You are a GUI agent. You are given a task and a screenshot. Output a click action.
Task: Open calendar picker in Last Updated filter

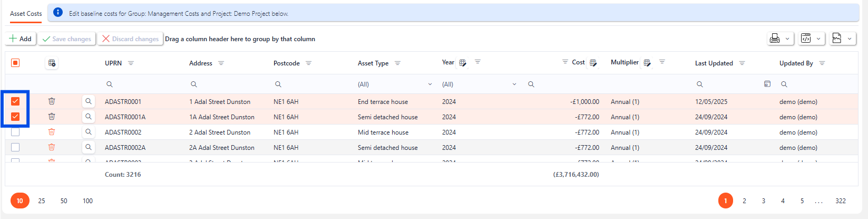pyautogui.click(x=767, y=84)
